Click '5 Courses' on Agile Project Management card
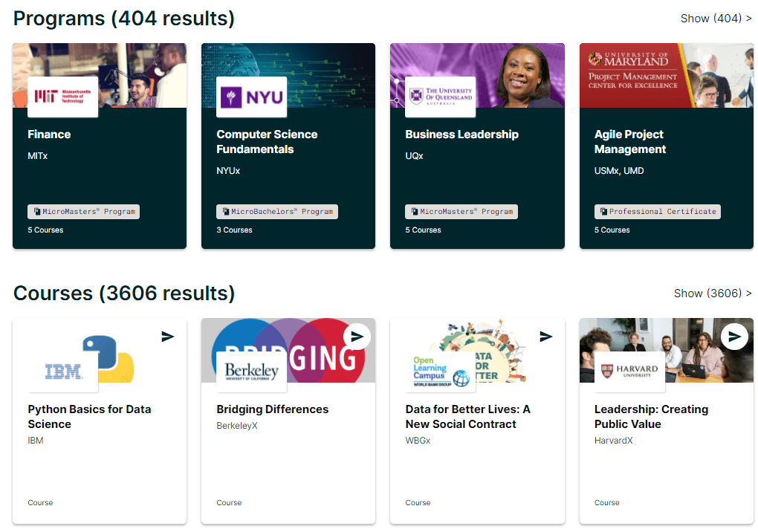 click(x=612, y=230)
